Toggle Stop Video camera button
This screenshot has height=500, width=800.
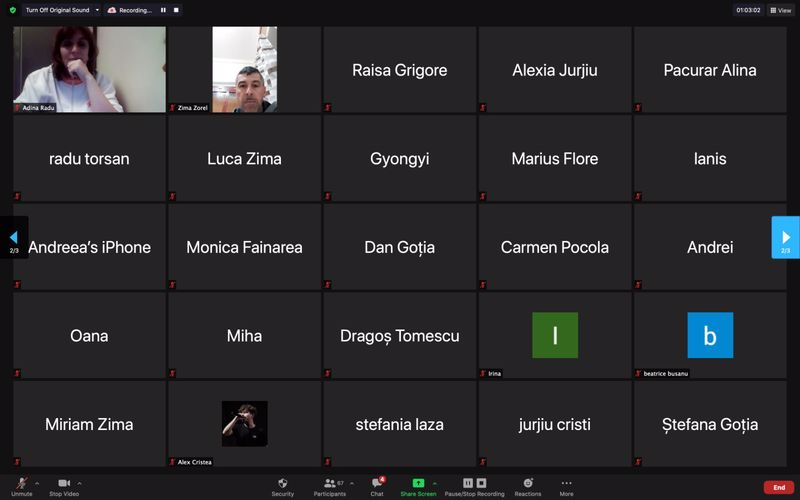(x=64, y=484)
